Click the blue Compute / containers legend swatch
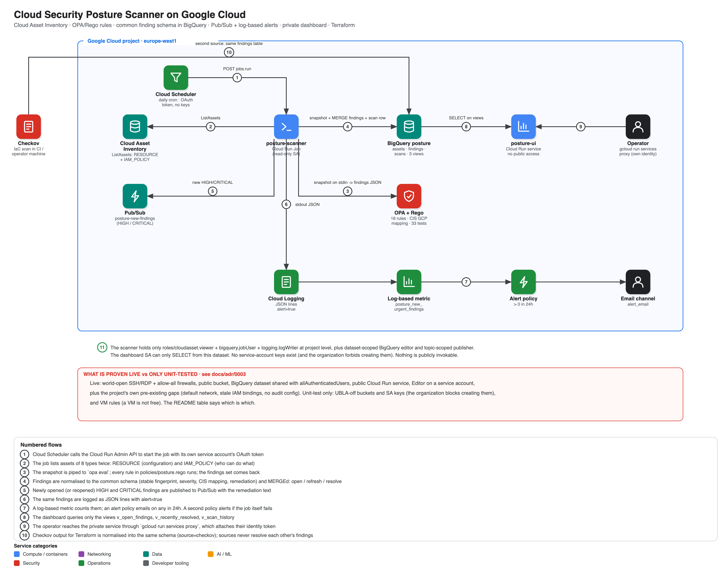The image size is (728, 568). pyautogui.click(x=17, y=554)
